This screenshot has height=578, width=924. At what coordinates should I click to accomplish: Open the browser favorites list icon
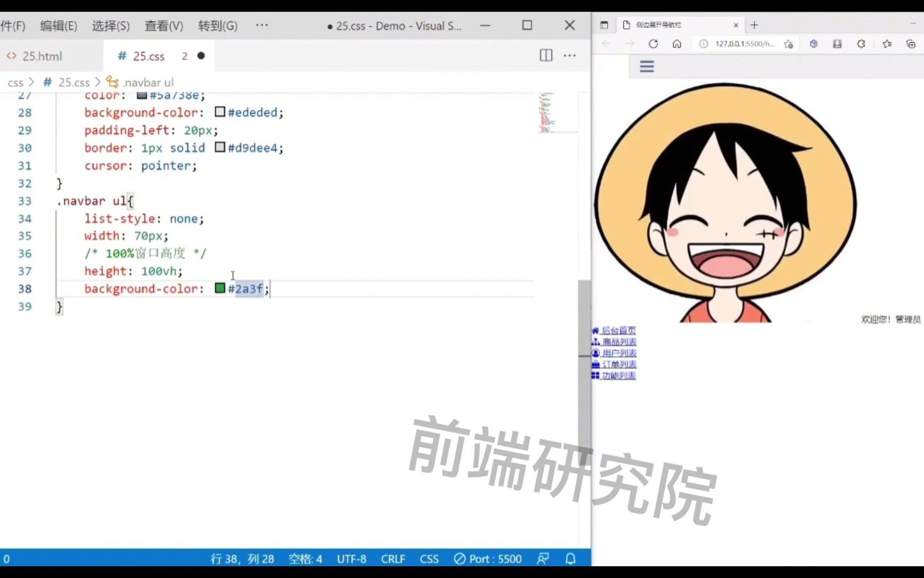[887, 44]
